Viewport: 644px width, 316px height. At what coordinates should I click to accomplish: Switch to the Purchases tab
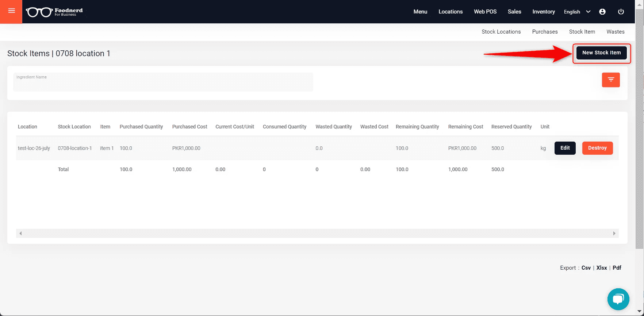[545, 32]
